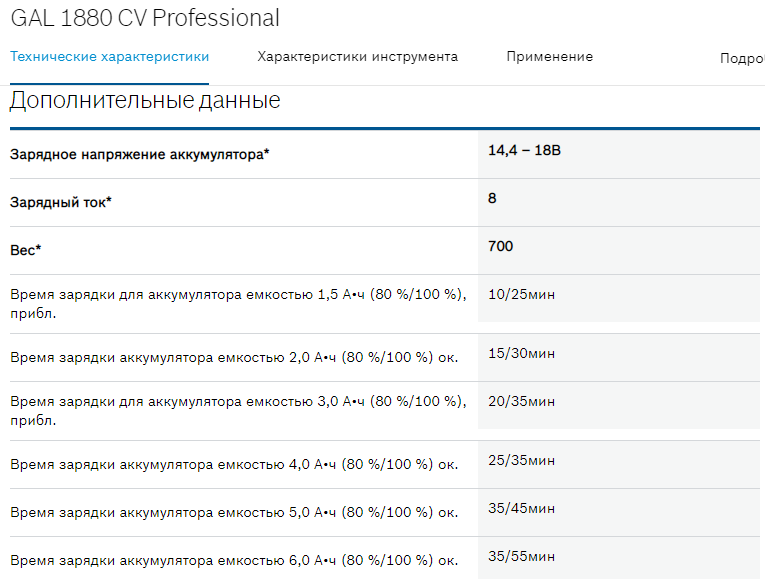Select the charging current value 8

tap(492, 199)
